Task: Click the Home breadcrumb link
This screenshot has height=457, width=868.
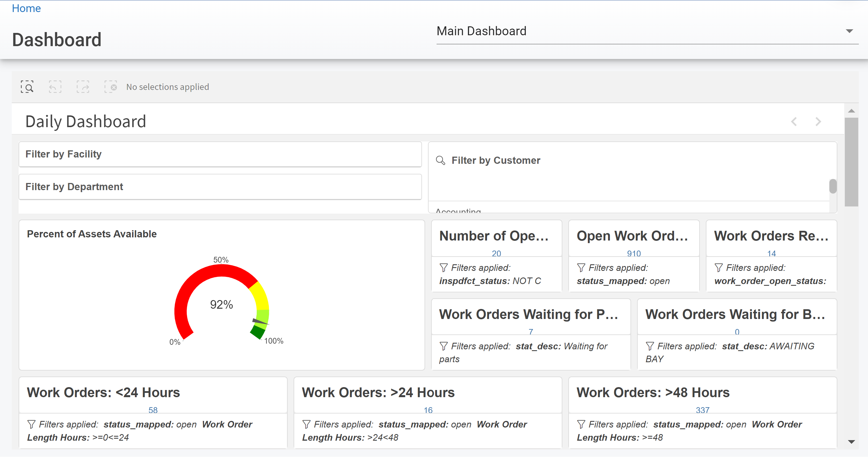Action: click(x=26, y=8)
